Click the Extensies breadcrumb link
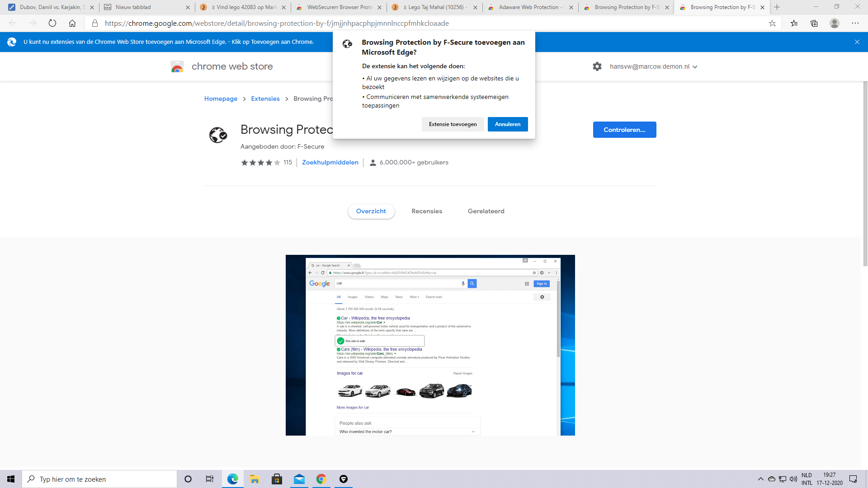Viewport: 868px width, 488px height. click(x=265, y=99)
